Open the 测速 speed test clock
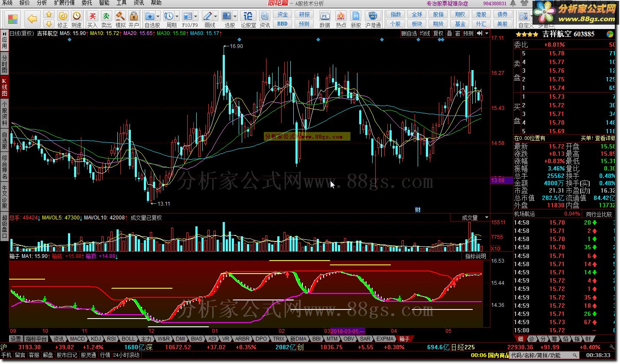 pos(77,16)
